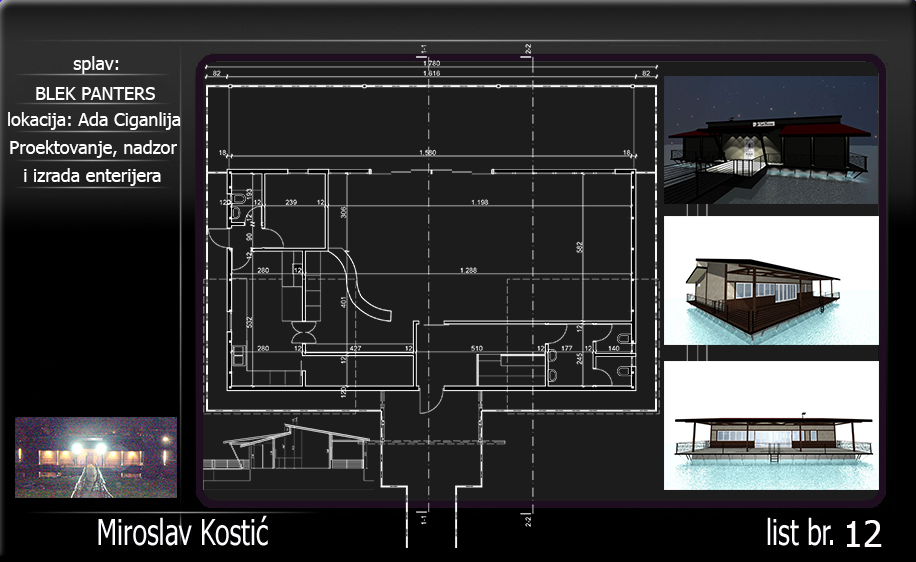Select the 2-2 section marker at the top
Image resolution: width=916 pixels, height=562 pixels.
526,49
